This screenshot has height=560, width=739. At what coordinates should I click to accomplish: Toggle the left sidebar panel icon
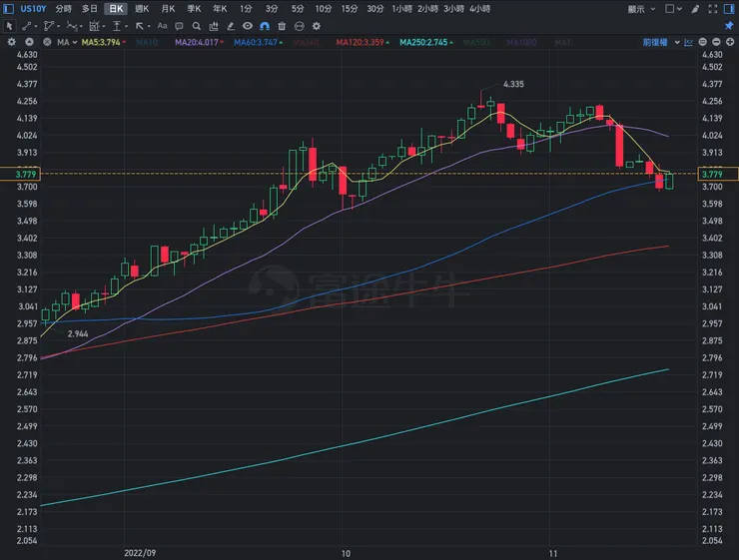8,9
